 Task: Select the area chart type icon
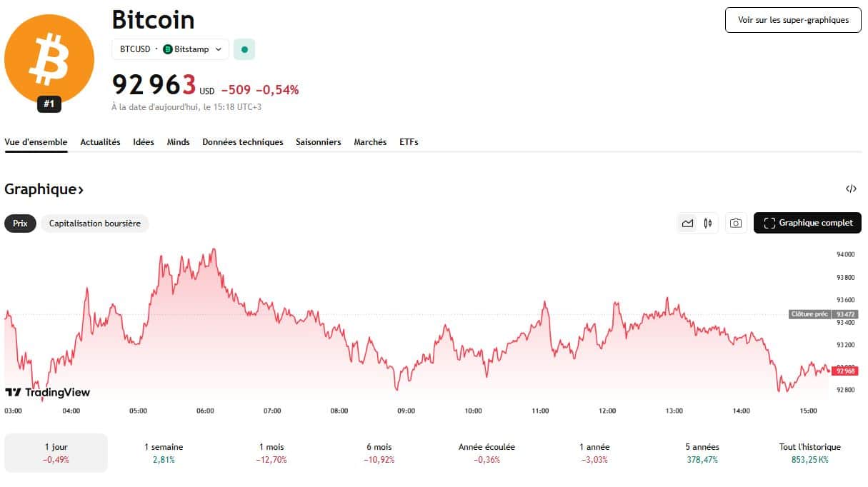[687, 223]
